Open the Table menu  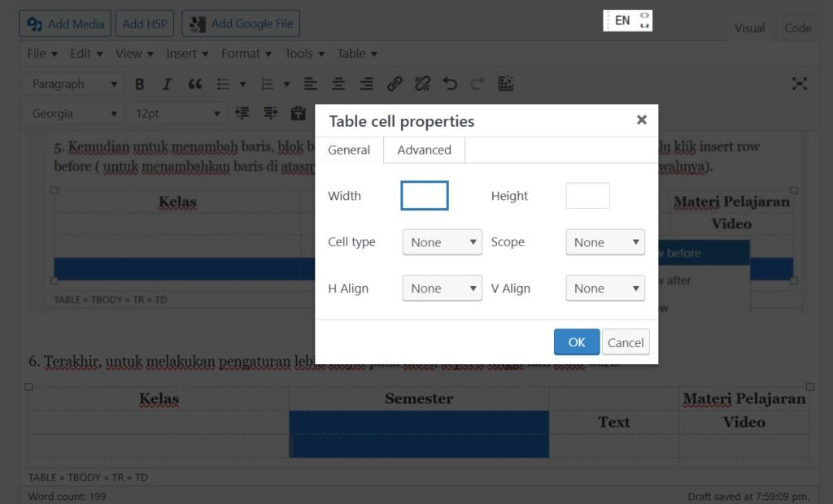point(357,54)
